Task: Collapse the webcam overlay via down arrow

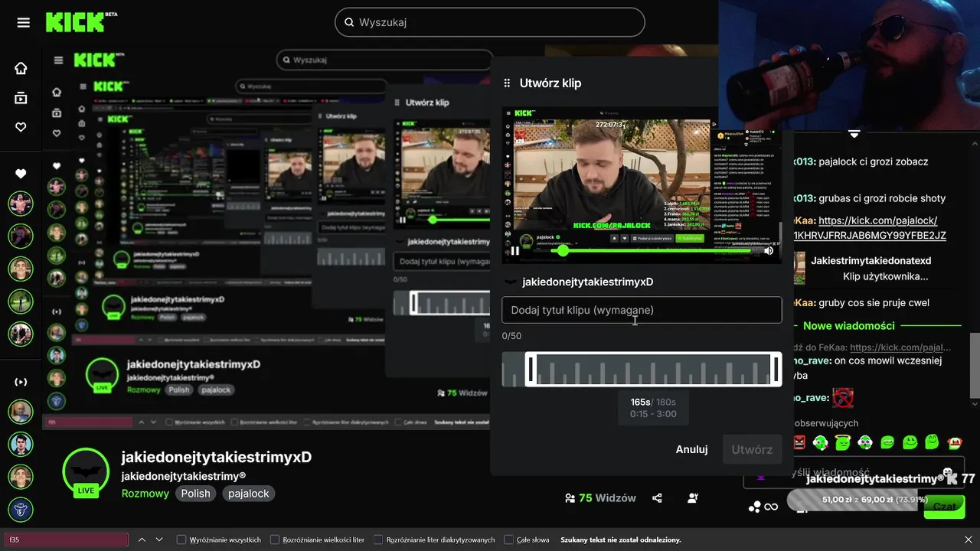Action: coord(854,134)
